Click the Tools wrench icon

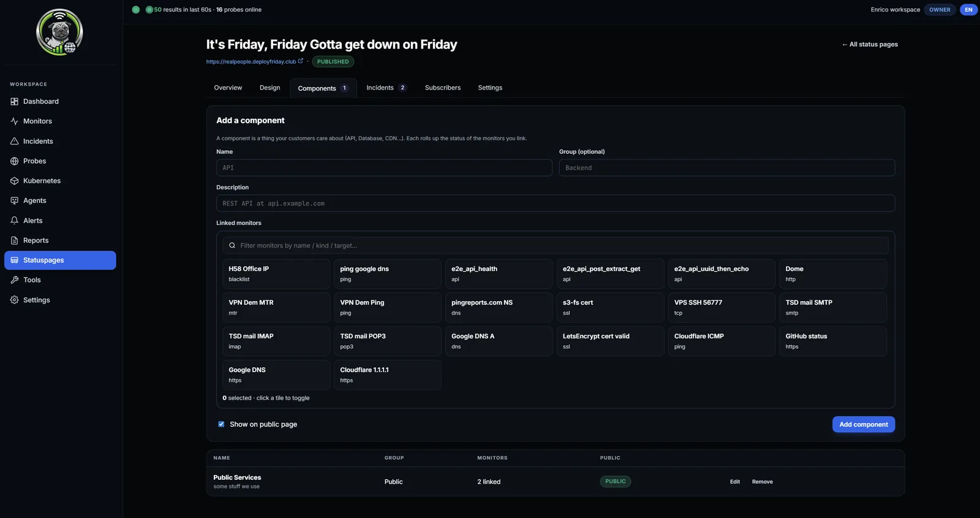14,280
